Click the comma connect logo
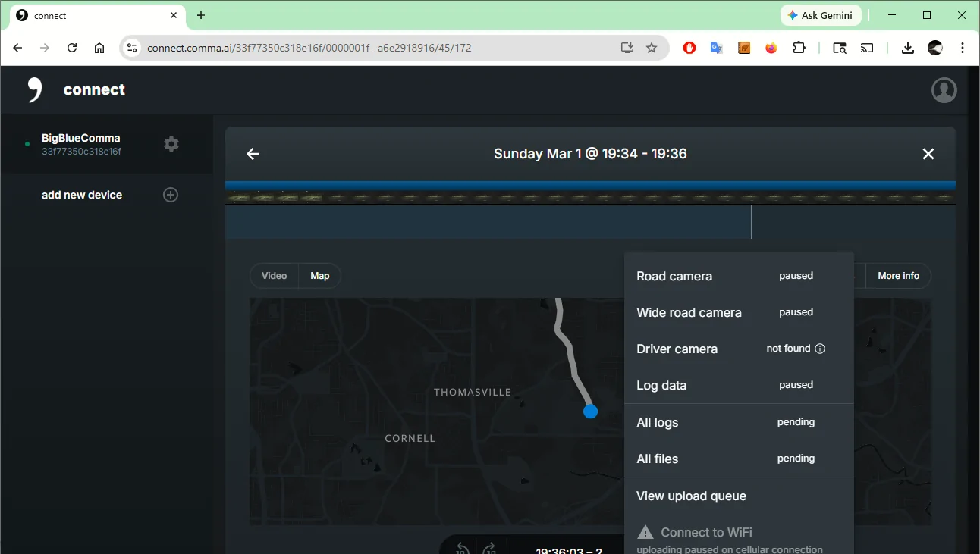The width and height of the screenshot is (980, 554). [x=35, y=89]
